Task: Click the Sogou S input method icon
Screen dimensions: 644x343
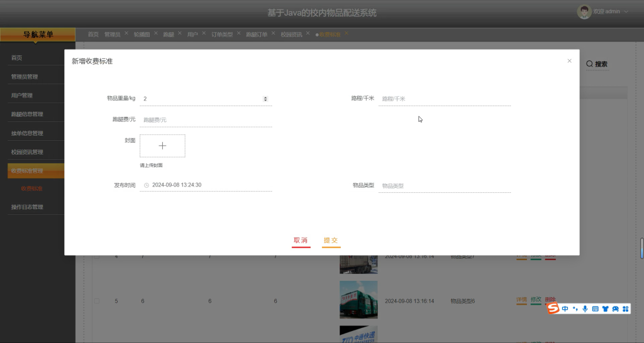Action: pyautogui.click(x=553, y=308)
